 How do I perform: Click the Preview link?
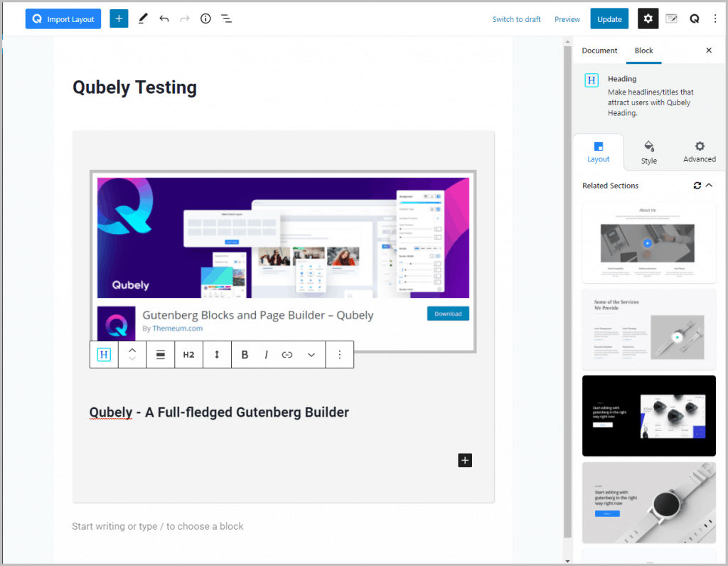point(567,19)
